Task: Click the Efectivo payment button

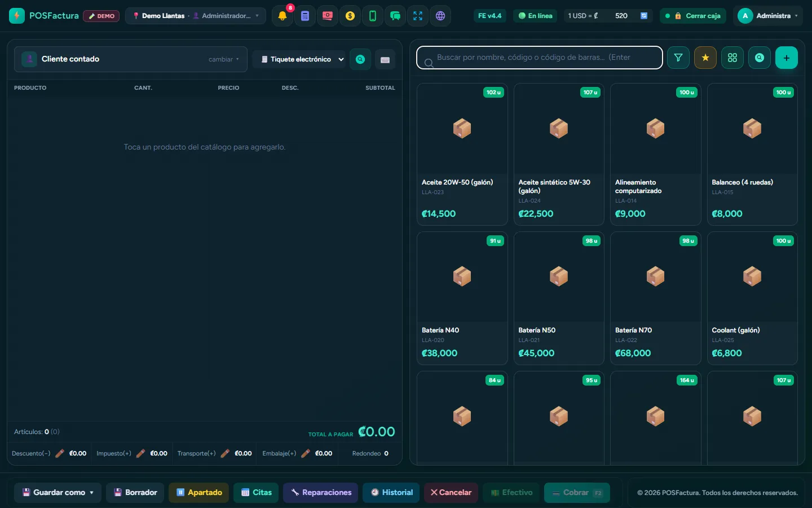Action: tap(511, 493)
